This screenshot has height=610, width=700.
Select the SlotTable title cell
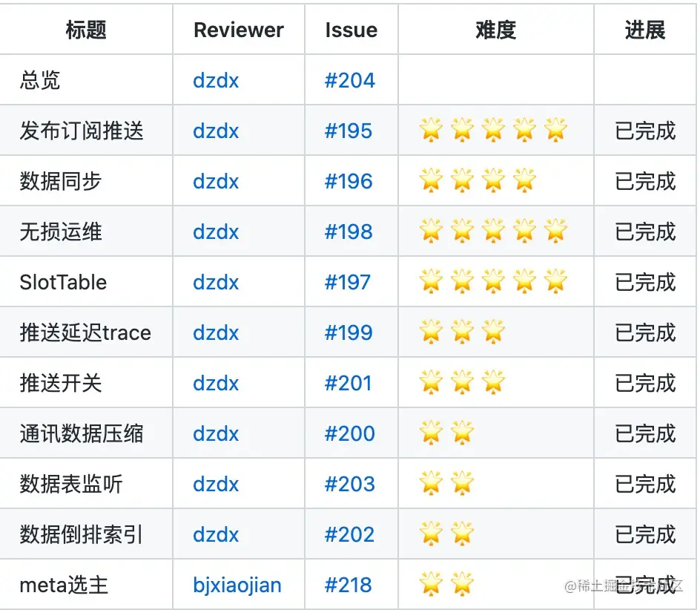tap(86, 283)
